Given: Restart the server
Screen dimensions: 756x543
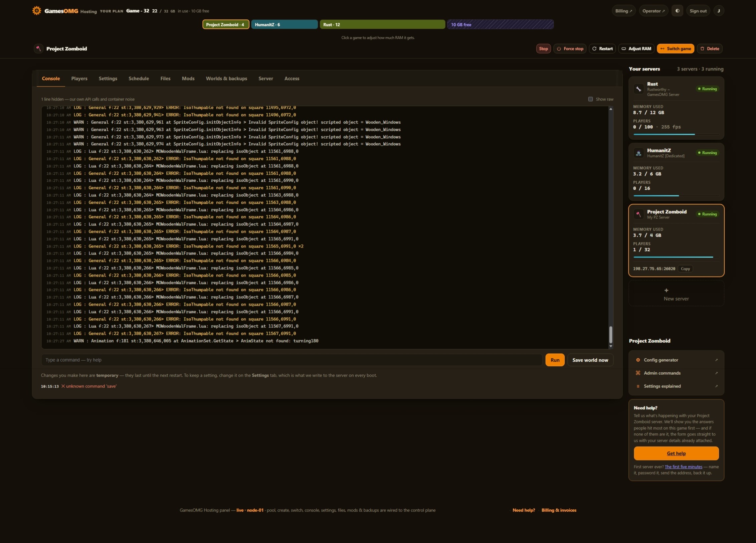Looking at the screenshot, I should point(602,49).
